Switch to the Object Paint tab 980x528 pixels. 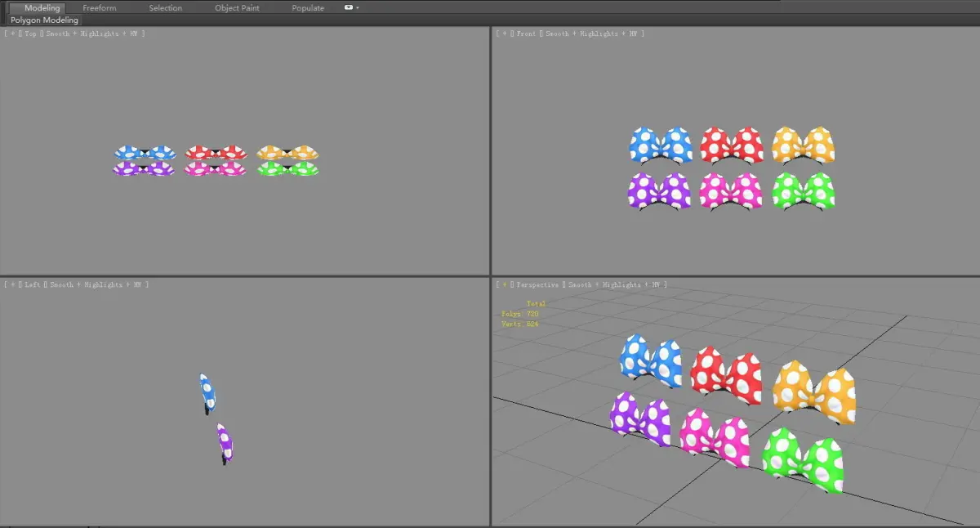(x=237, y=8)
